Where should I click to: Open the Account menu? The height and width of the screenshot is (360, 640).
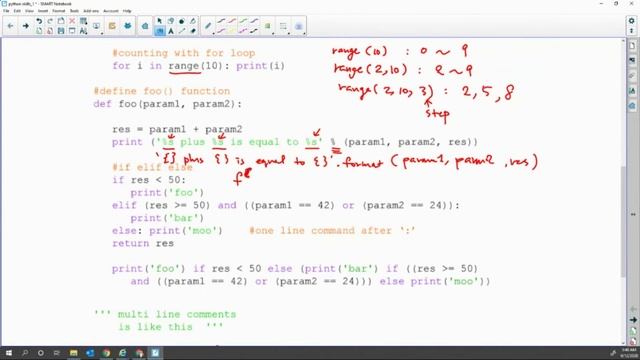(111, 11)
